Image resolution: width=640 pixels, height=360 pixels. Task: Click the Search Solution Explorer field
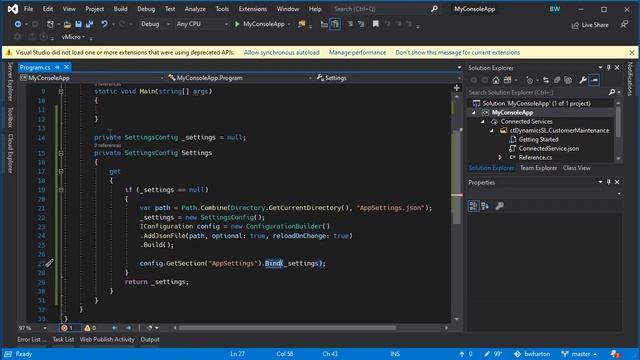pos(537,92)
